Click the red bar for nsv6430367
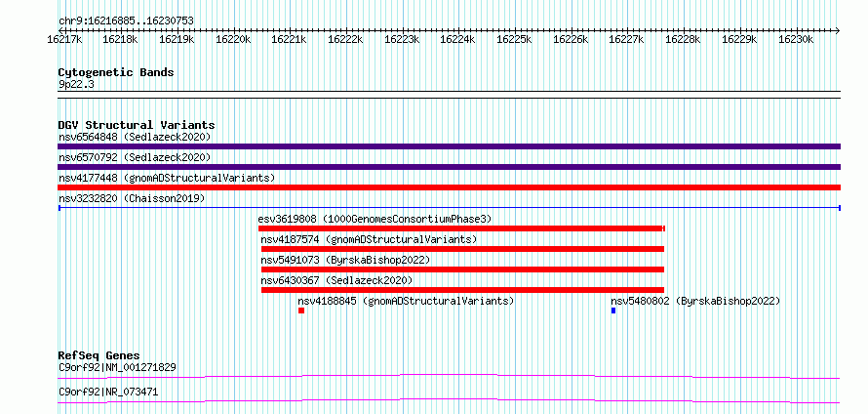This screenshot has width=868, height=414. coord(462,290)
